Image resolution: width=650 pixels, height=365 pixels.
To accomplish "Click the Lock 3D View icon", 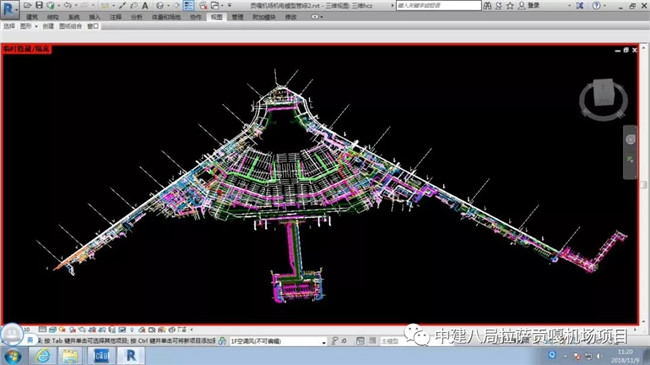I will point(112,330).
